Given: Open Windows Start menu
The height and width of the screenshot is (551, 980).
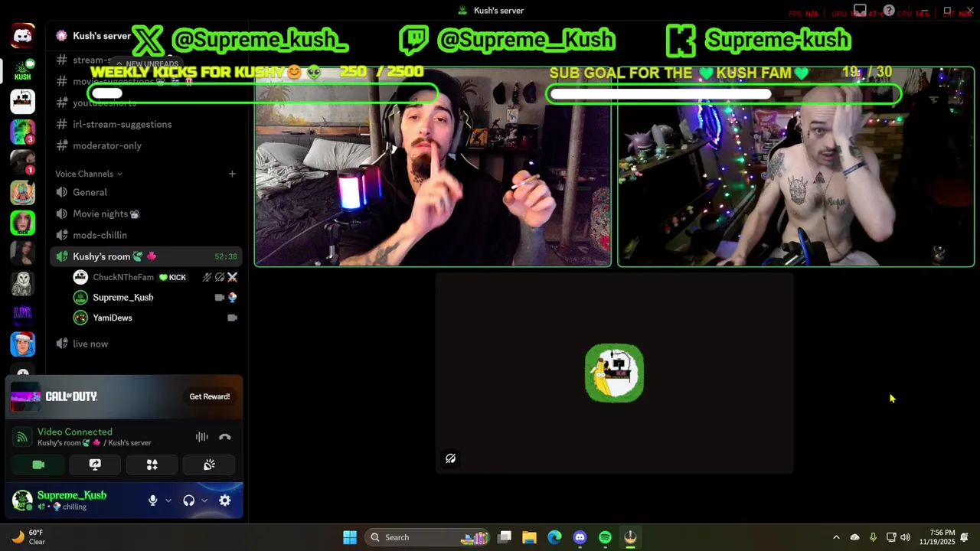Looking at the screenshot, I should coord(350,537).
